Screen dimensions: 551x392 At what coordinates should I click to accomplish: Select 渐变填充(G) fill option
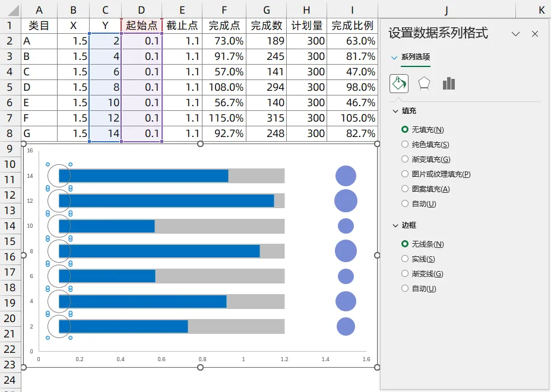[x=426, y=160]
